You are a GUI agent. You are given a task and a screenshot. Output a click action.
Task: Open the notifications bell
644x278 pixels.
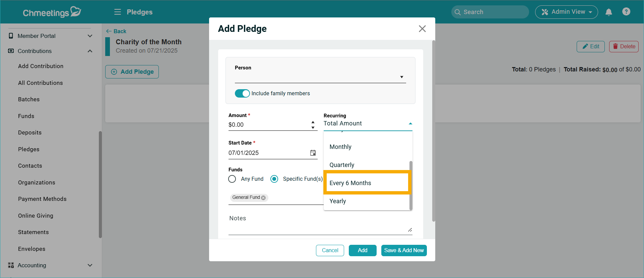click(x=609, y=12)
